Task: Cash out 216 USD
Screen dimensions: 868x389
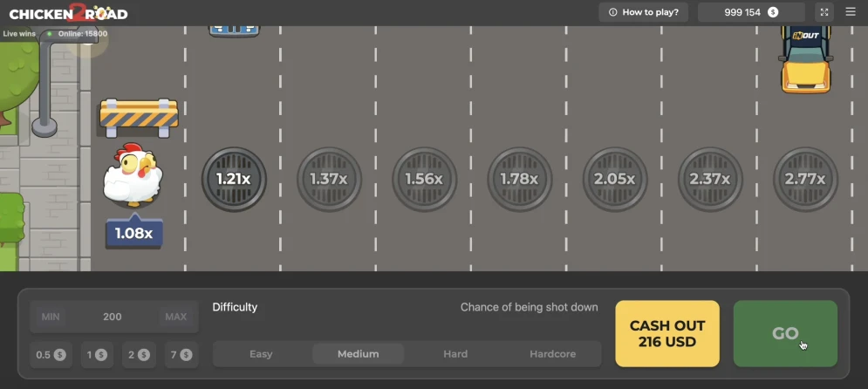Action: pyautogui.click(x=667, y=333)
